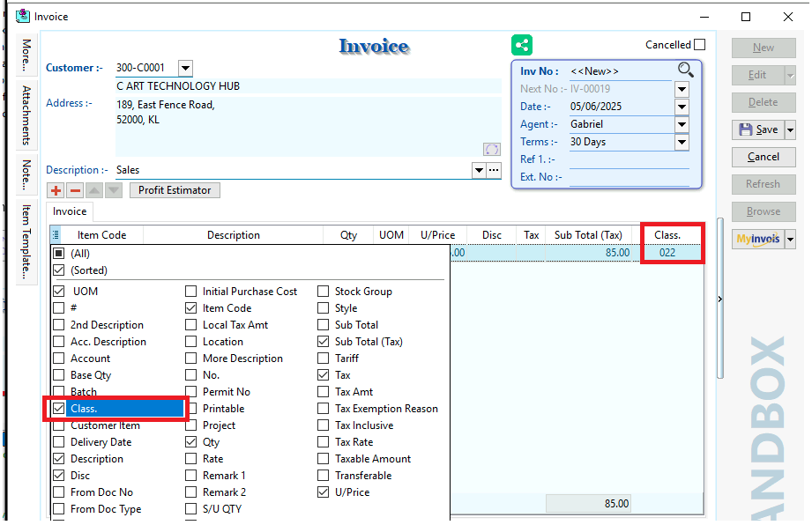
Task: Click the green share icon
Action: pyautogui.click(x=522, y=46)
